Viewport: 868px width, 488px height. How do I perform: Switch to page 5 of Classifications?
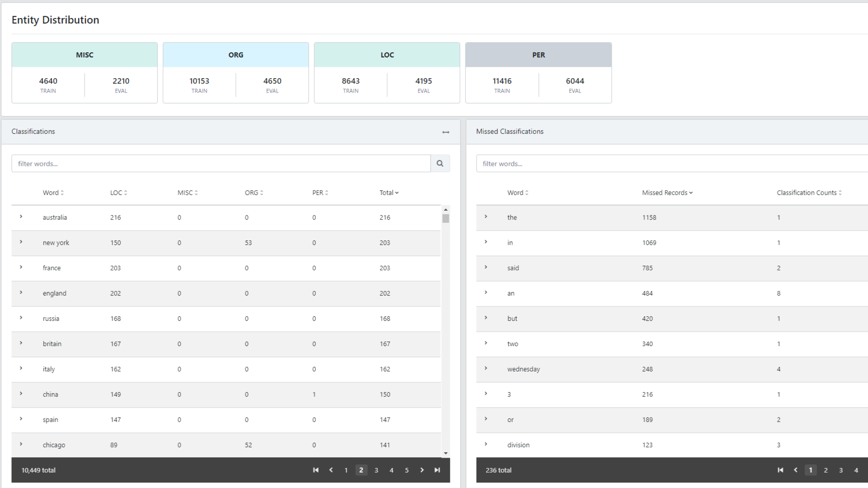(406, 470)
